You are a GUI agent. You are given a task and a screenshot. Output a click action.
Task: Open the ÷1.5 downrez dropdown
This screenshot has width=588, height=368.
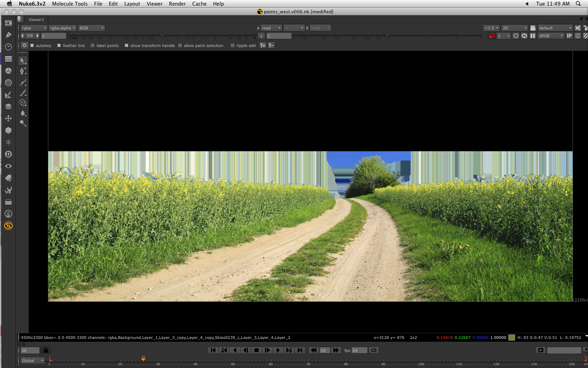(491, 28)
